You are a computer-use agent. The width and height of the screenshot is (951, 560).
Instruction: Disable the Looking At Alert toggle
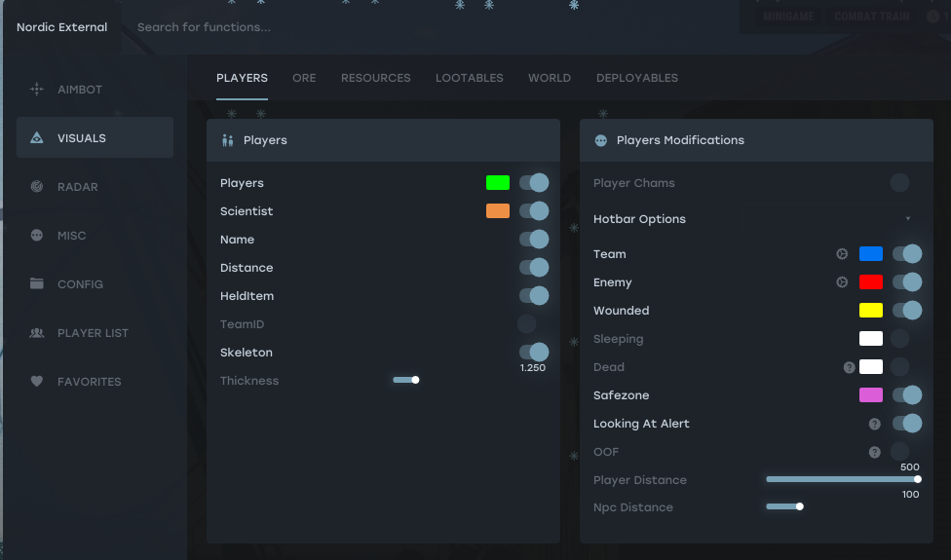pyautogui.click(x=907, y=423)
